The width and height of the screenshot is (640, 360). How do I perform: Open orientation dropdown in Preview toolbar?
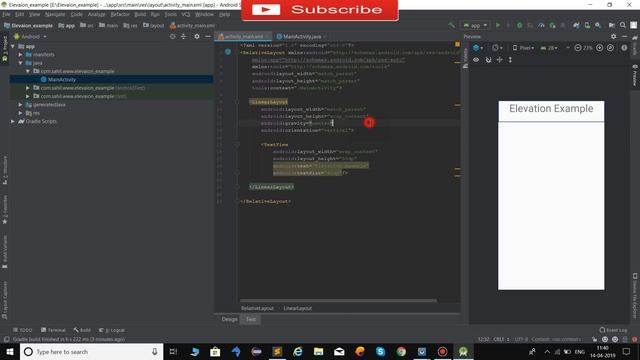point(497,48)
